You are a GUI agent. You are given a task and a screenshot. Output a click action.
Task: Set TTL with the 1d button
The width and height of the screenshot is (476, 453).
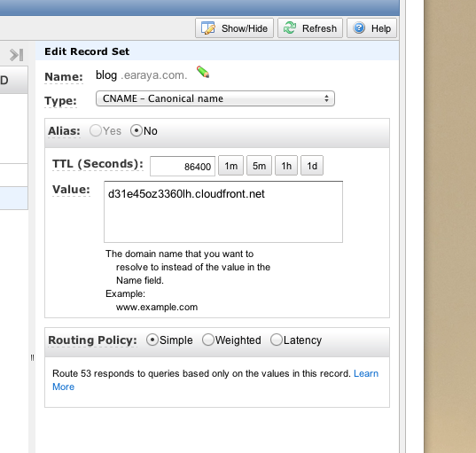312,166
